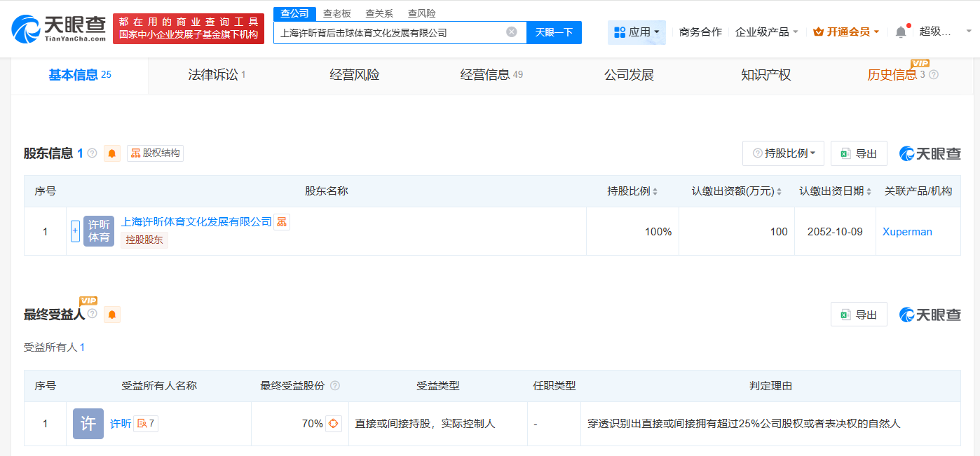Click the company name search input field

[393, 32]
